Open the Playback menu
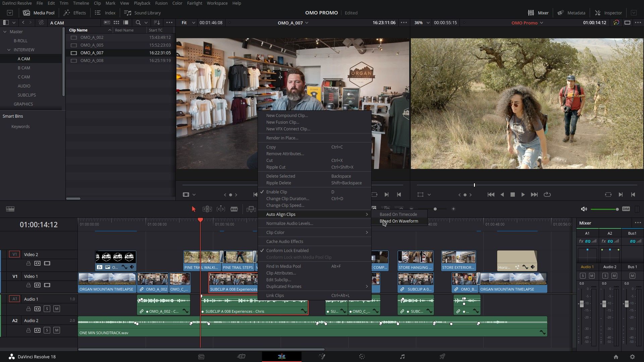 142,3
